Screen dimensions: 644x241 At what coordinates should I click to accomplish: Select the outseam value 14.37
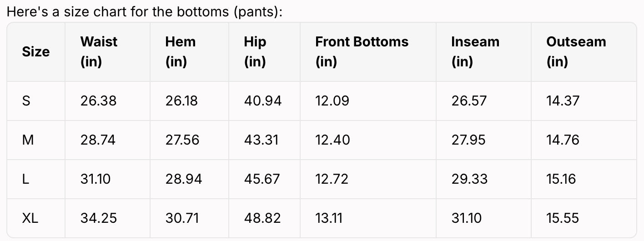click(x=563, y=100)
